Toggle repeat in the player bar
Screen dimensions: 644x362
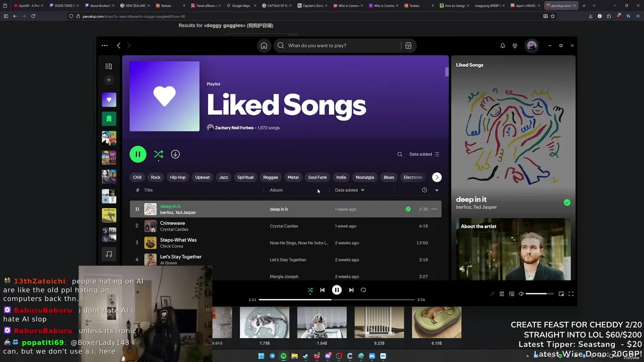(x=363, y=290)
